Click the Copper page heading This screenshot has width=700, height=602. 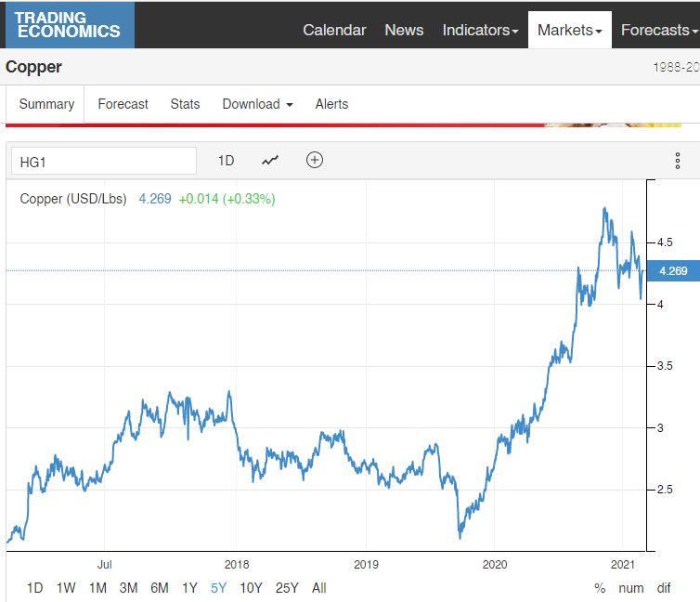(x=33, y=67)
